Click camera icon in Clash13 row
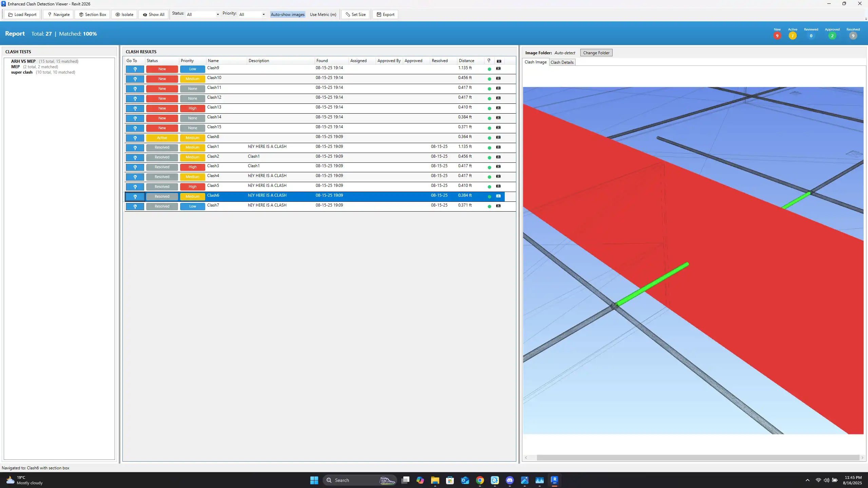 point(498,108)
